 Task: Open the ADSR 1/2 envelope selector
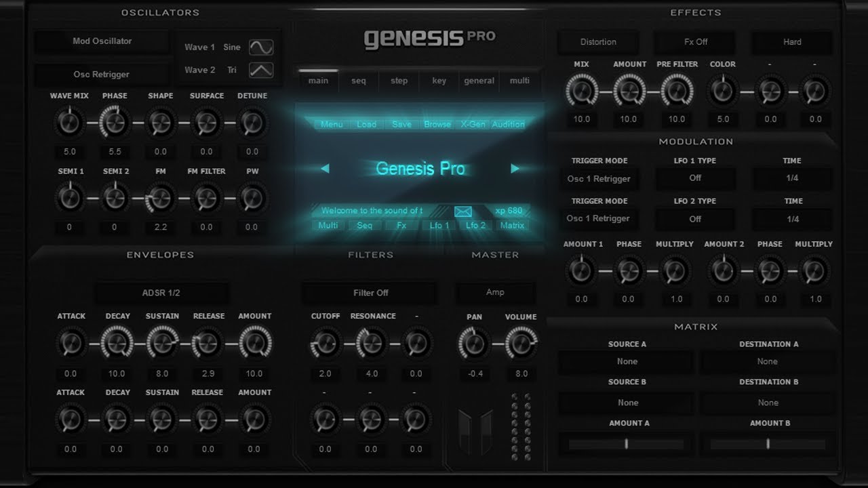coord(161,293)
